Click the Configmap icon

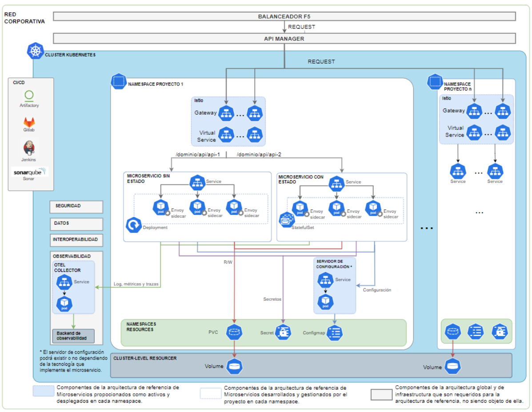(x=336, y=332)
